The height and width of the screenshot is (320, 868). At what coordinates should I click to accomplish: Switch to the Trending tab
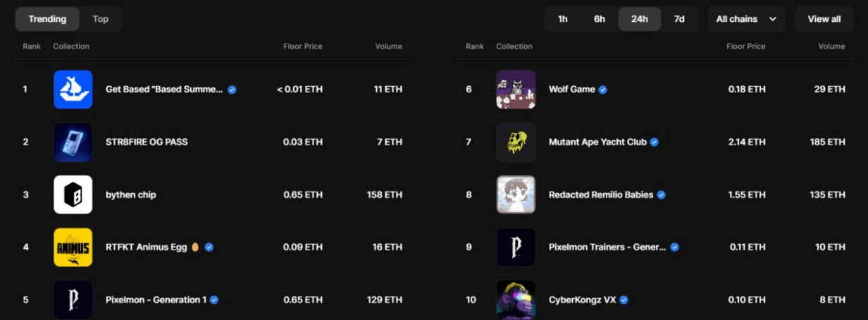click(47, 19)
